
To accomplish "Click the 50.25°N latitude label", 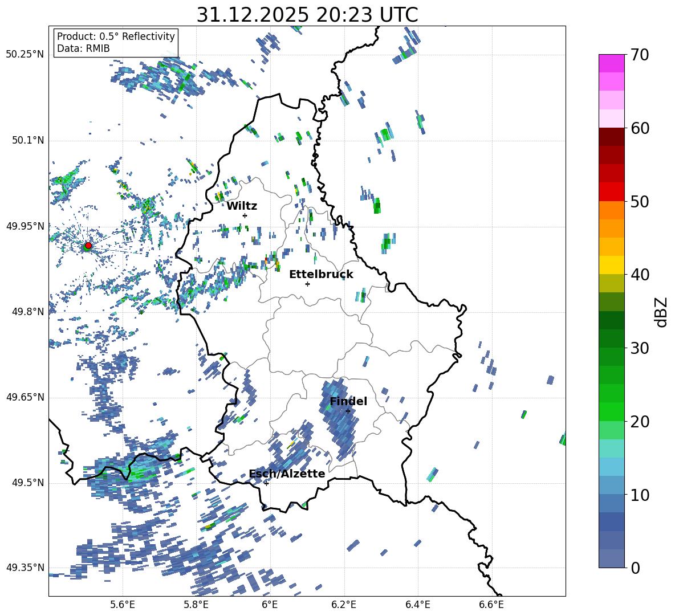I will (x=25, y=55).
